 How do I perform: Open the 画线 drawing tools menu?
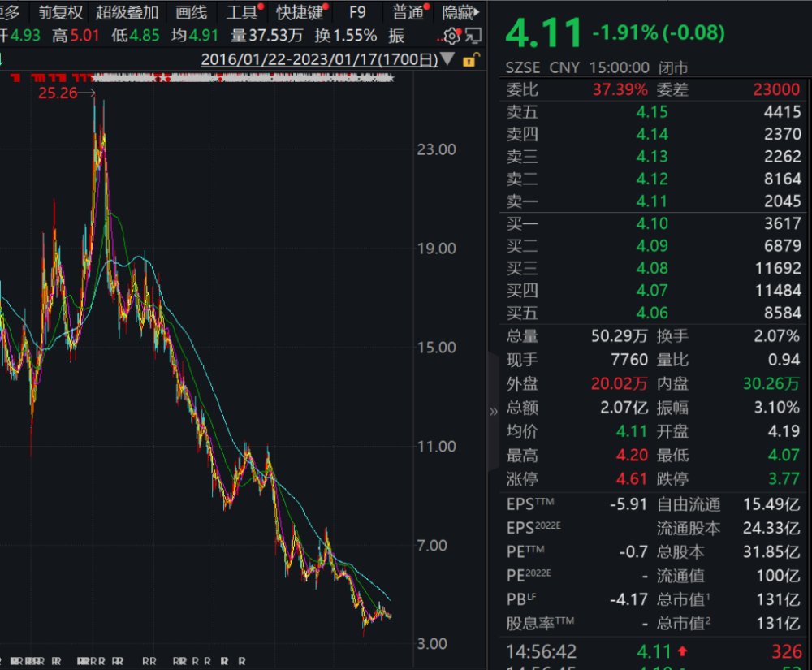pyautogui.click(x=191, y=12)
